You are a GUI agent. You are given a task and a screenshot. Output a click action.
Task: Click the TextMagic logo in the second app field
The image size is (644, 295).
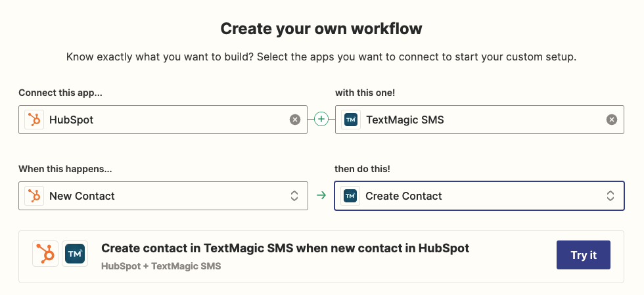(x=351, y=120)
